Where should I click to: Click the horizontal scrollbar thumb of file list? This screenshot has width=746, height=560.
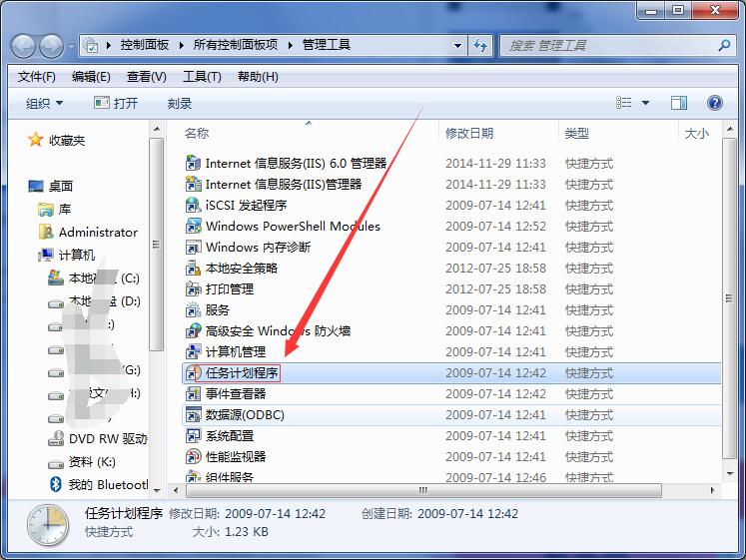[423, 490]
